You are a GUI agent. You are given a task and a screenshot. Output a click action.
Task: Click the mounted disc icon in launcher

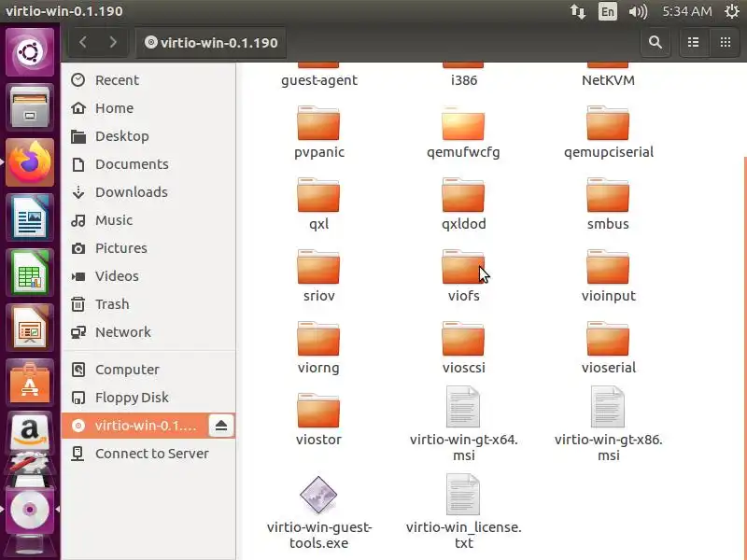tap(30, 510)
